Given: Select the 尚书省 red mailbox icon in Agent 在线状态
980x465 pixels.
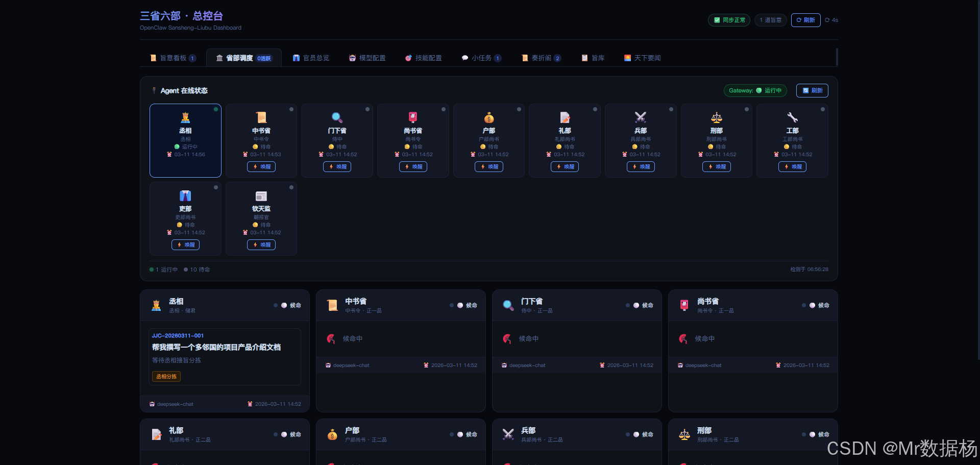Looking at the screenshot, I should [413, 118].
